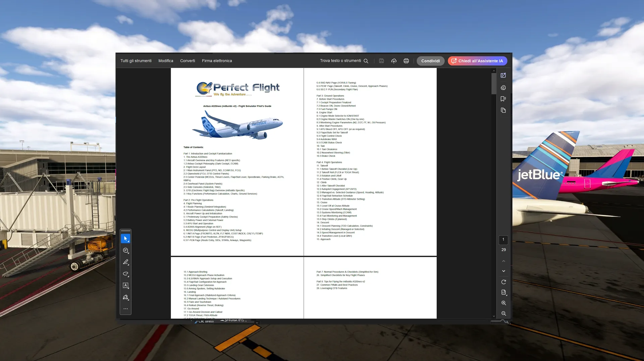Open the Tutti gli strumenti menu
Screen dimensions: 644x361
[x=136, y=61]
